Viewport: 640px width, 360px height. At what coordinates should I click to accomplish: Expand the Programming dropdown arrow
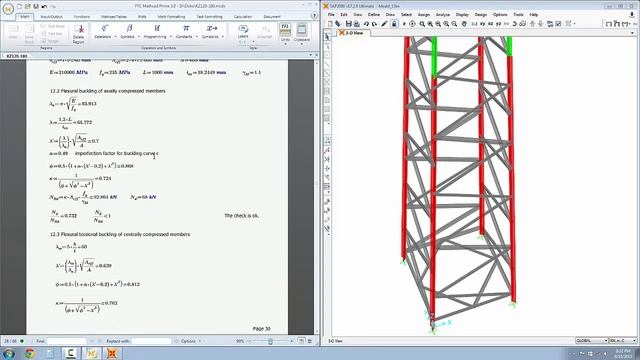[x=170, y=37]
